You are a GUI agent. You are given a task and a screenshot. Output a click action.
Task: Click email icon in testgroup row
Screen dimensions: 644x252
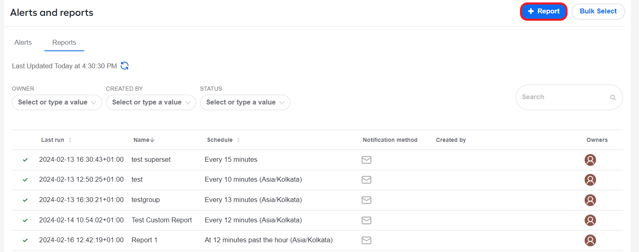point(366,200)
